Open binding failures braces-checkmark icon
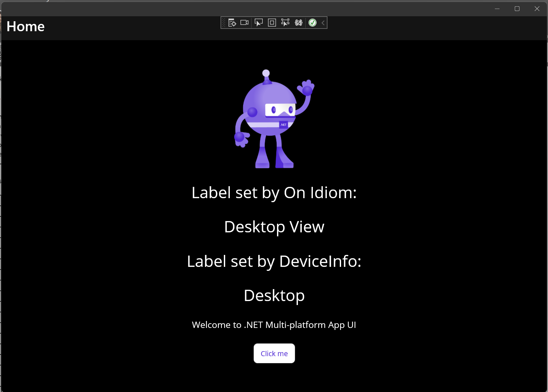The height and width of the screenshot is (392, 548). (x=299, y=23)
